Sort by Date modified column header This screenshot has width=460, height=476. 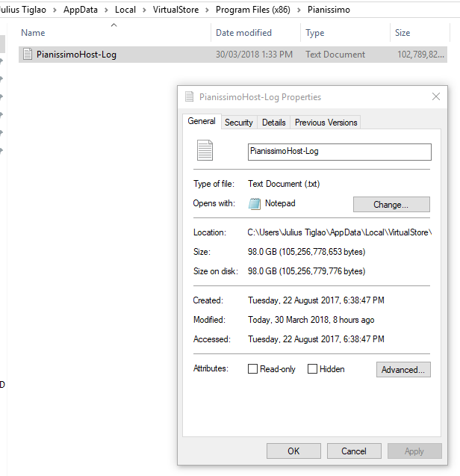click(243, 33)
